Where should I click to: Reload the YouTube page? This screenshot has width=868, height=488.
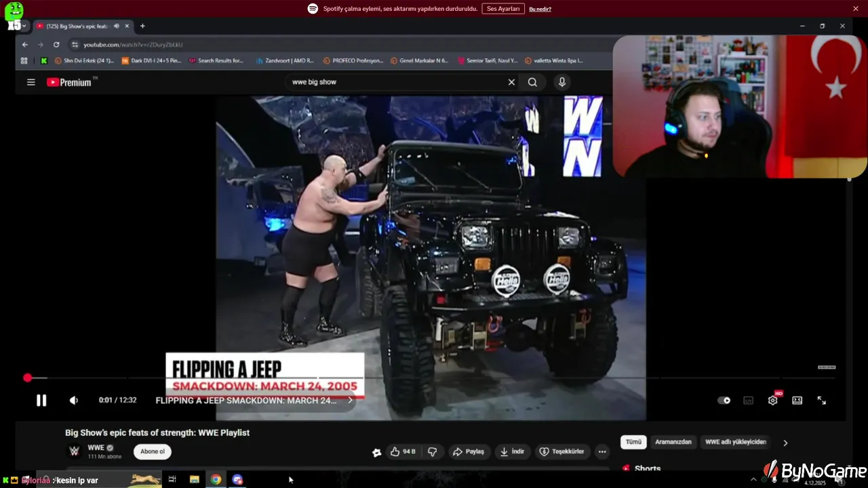pos(56,45)
